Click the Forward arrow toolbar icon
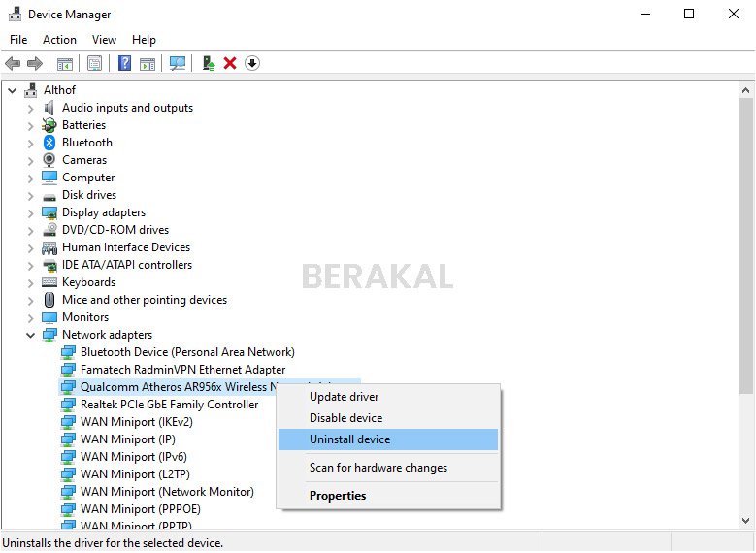 (35, 63)
